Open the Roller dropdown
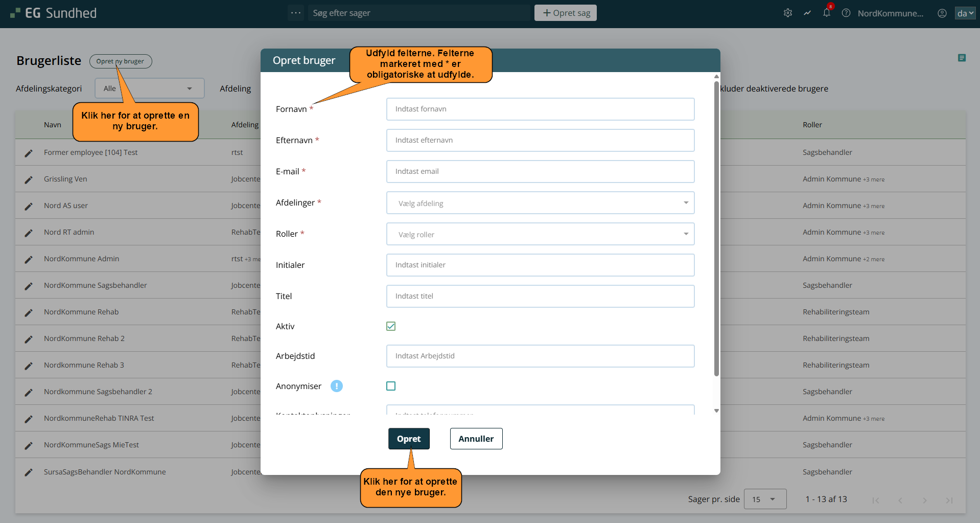Image resolution: width=980 pixels, height=523 pixels. [540, 234]
